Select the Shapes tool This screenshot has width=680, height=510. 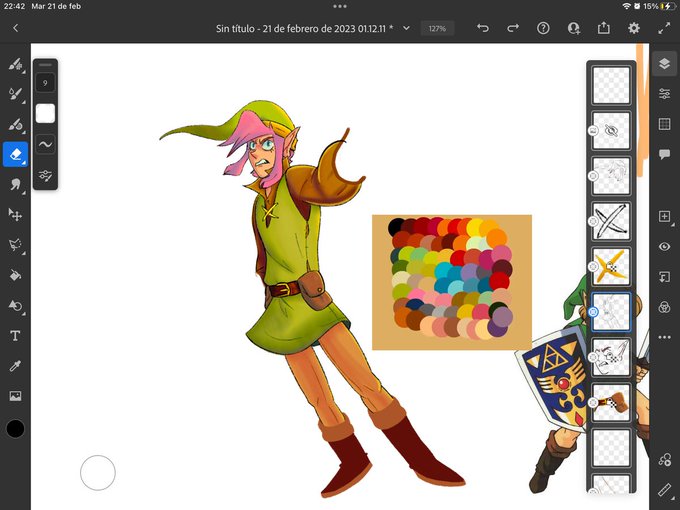(x=15, y=305)
